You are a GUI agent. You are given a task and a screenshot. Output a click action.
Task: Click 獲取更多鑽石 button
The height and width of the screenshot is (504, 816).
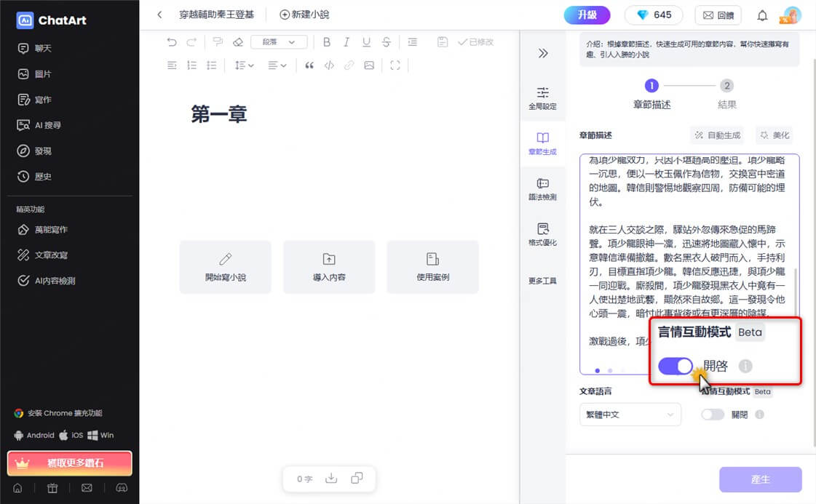point(70,463)
